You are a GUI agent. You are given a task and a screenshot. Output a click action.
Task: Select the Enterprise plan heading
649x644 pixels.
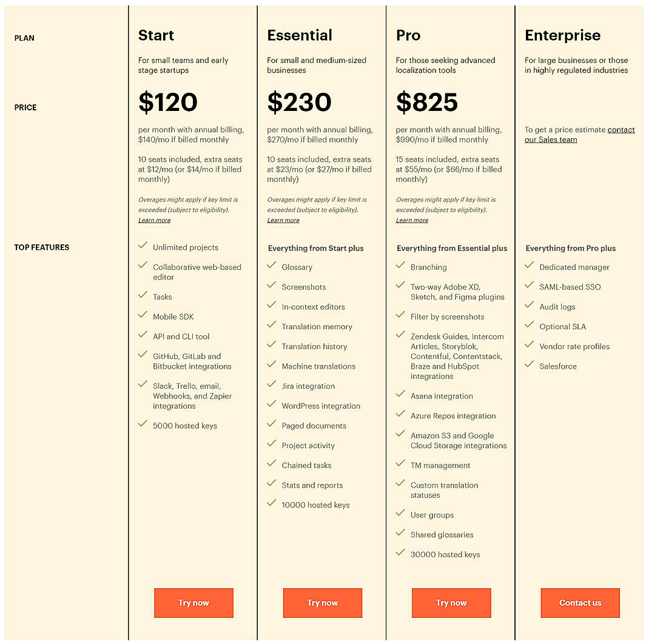tap(562, 35)
